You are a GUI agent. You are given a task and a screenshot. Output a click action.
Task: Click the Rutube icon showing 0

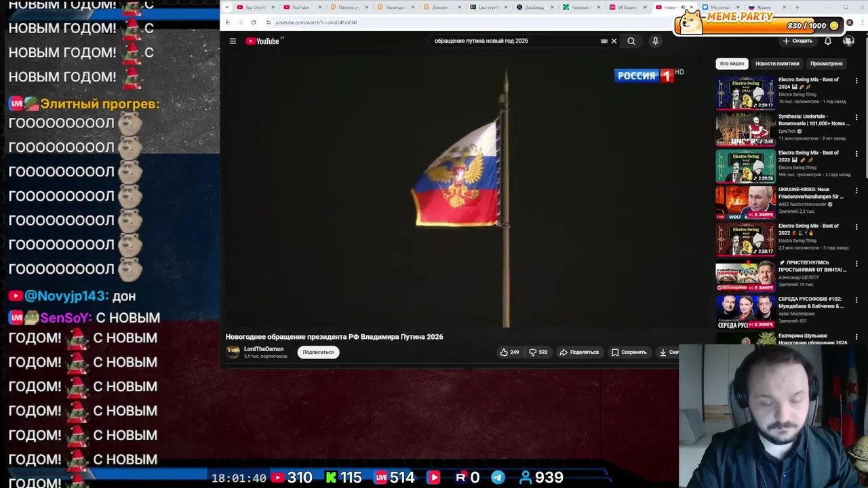461,478
